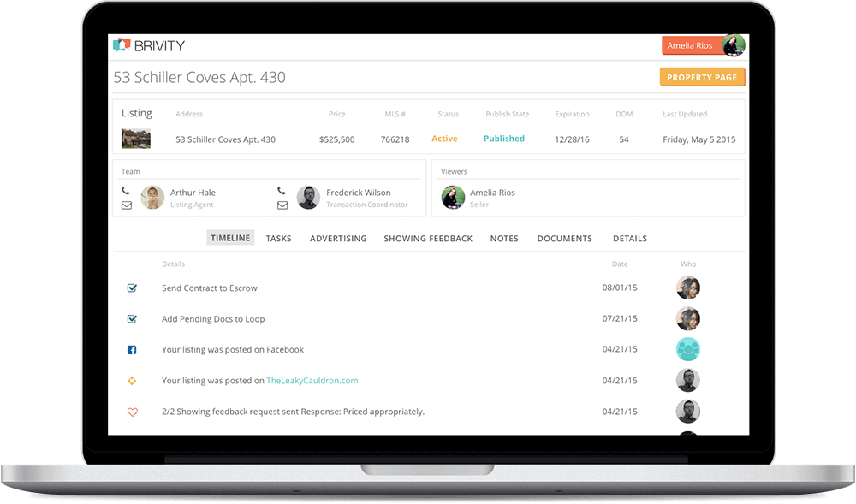Click the heart showing feedback icon
The width and height of the screenshot is (856, 504).
coord(132,412)
